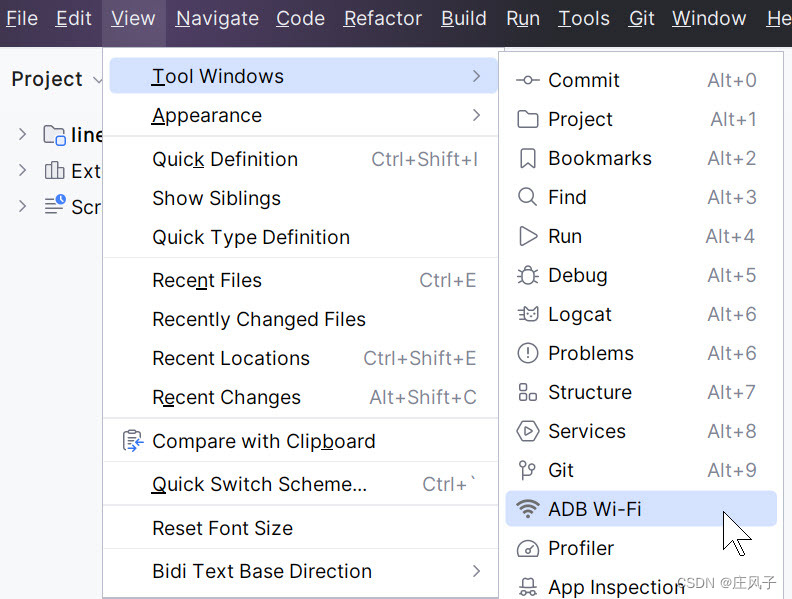Click the Find magnifier icon

[527, 197]
